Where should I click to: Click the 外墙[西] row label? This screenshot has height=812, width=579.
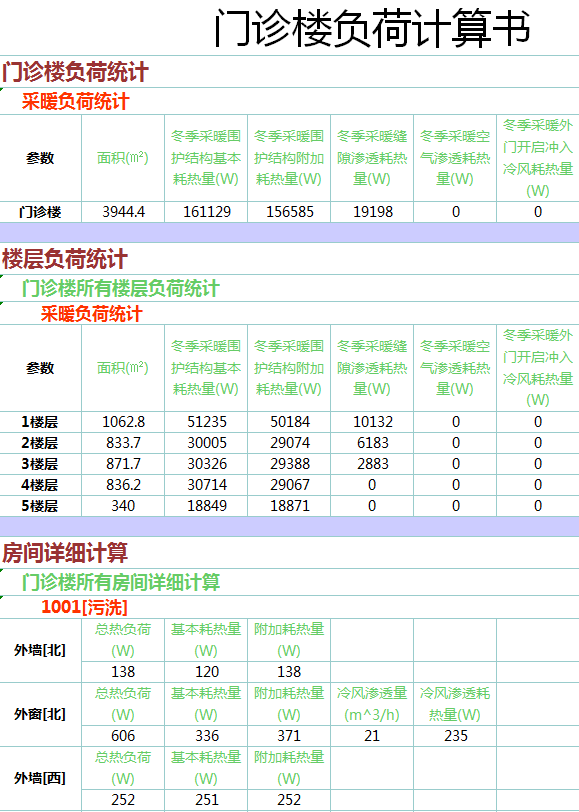pos(40,778)
